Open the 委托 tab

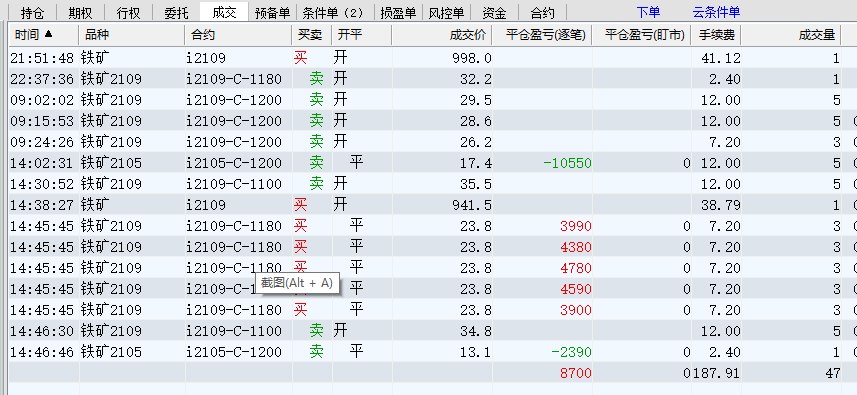tap(176, 12)
